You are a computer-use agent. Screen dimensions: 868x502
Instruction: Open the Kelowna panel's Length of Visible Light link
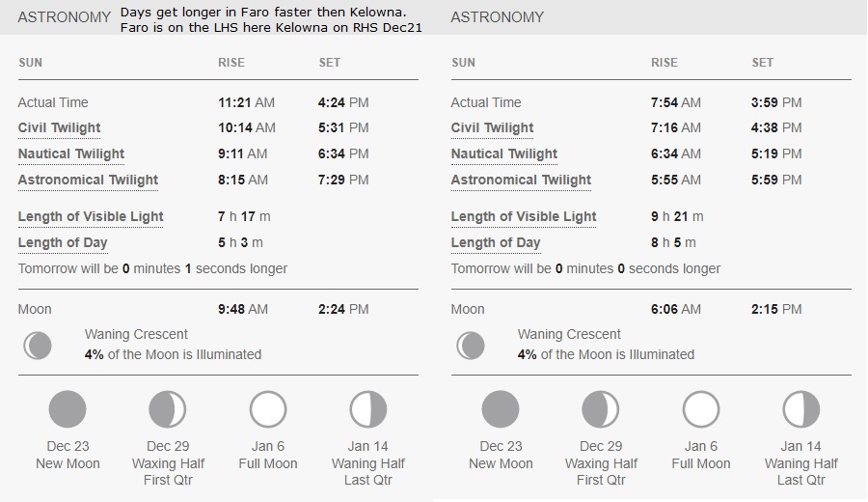pyautogui.click(x=524, y=216)
